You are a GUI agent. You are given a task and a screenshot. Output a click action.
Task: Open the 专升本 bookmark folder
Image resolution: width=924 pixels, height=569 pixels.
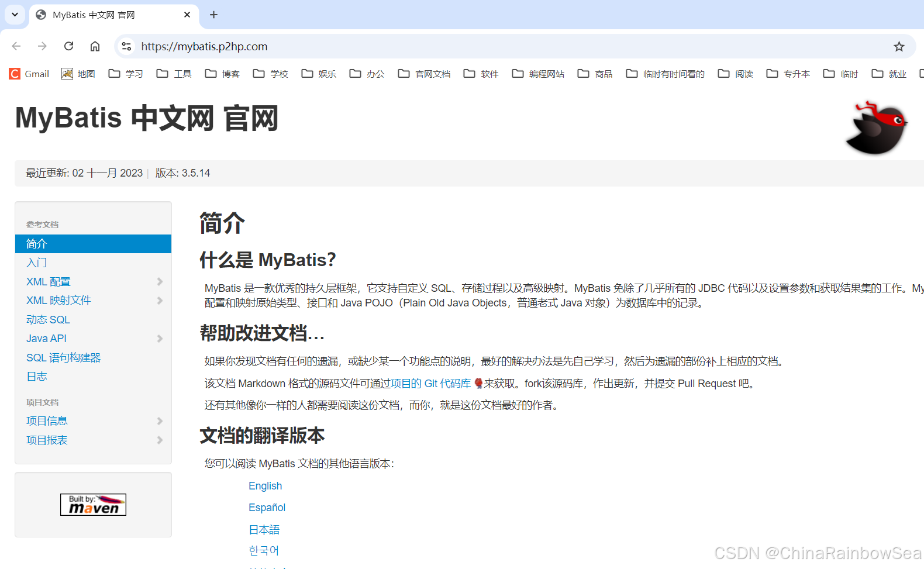click(x=788, y=74)
